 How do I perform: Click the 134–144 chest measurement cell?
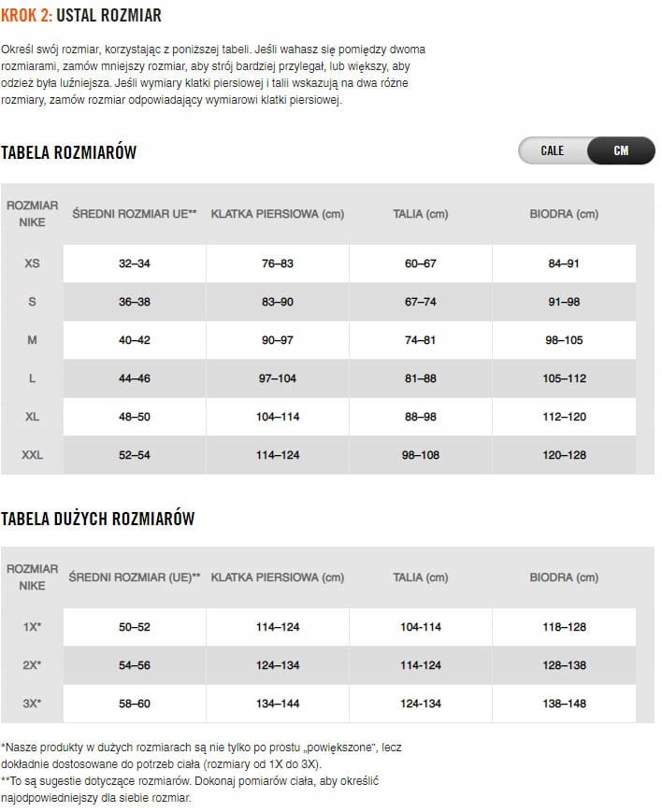[x=278, y=704]
